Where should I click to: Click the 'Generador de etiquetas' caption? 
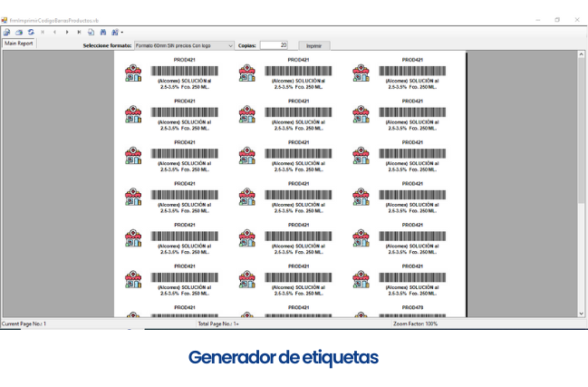(x=284, y=357)
